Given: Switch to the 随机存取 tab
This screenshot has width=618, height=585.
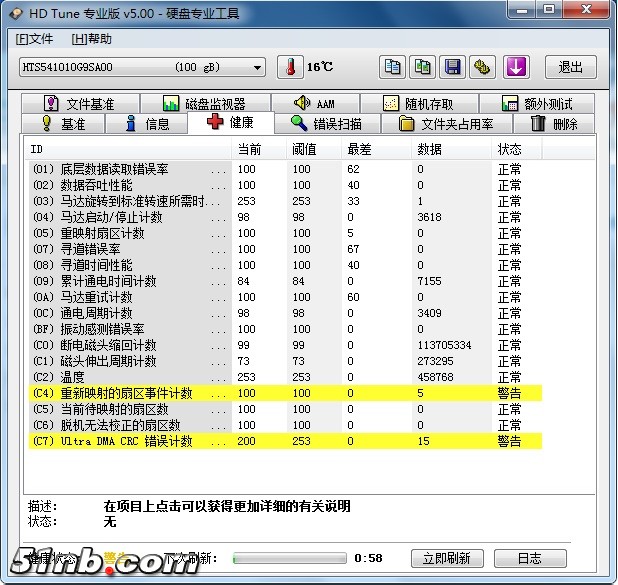Looking at the screenshot, I should (x=418, y=104).
